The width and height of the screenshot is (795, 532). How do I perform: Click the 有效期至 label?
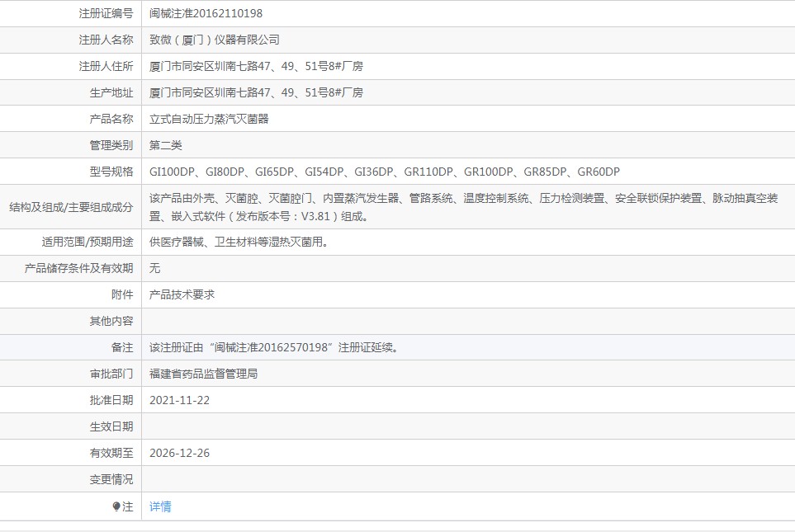click(111, 453)
